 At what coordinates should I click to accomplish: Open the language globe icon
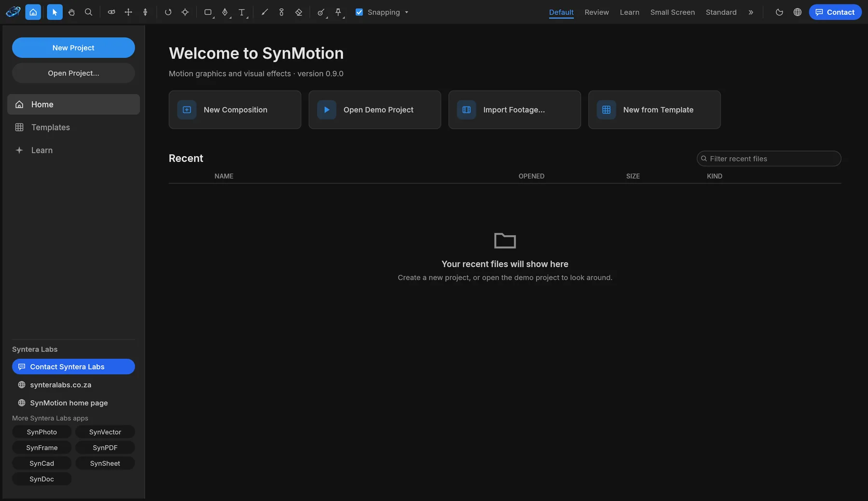click(x=798, y=12)
